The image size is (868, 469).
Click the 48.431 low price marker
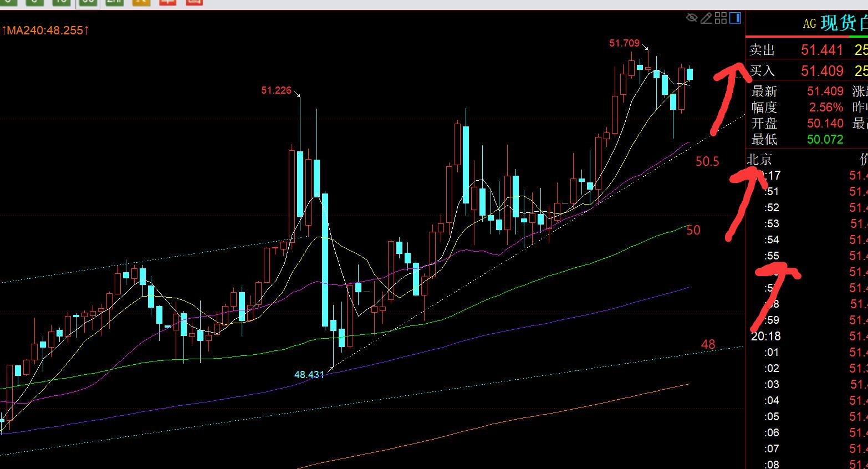click(x=309, y=375)
